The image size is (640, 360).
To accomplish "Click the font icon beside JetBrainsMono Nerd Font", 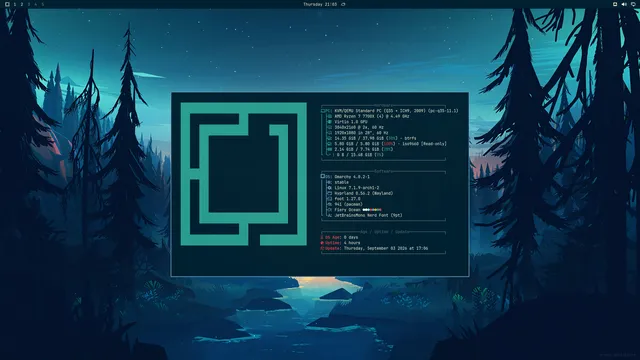I will tap(329, 215).
